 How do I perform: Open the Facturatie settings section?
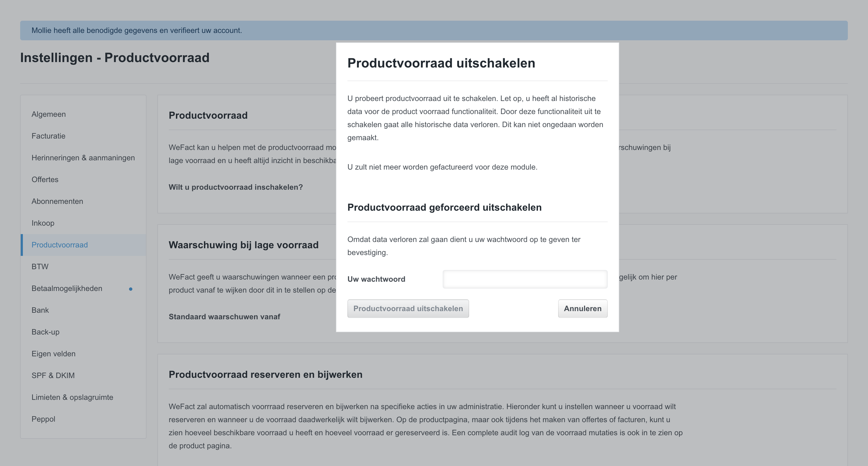click(48, 136)
